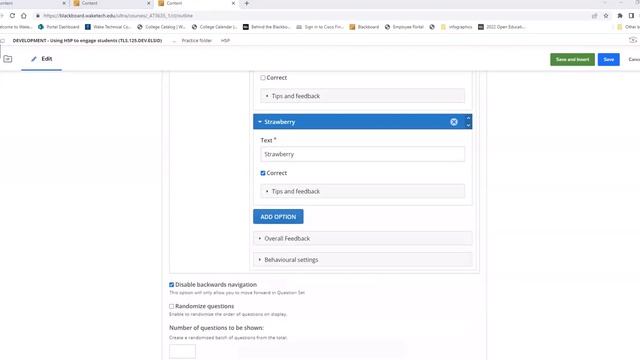Click the unlabeled globe bookmark icon

point(432,27)
